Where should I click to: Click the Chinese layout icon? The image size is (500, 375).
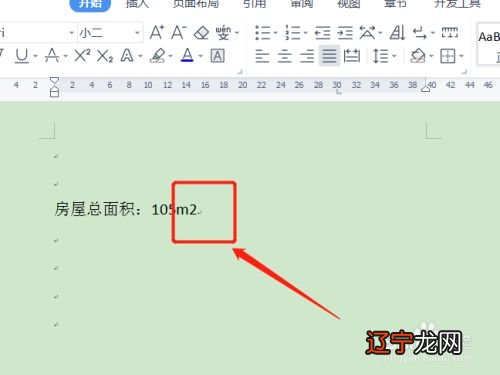[x=367, y=33]
